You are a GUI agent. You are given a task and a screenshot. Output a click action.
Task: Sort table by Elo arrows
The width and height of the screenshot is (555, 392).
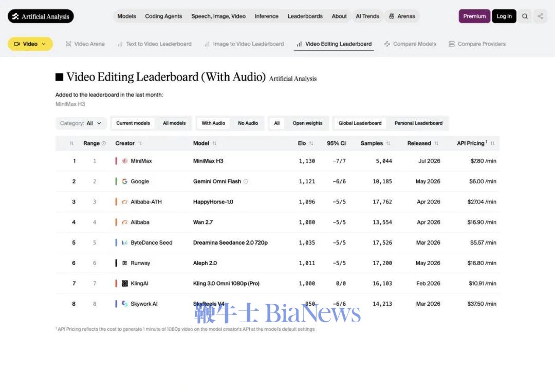311,143
